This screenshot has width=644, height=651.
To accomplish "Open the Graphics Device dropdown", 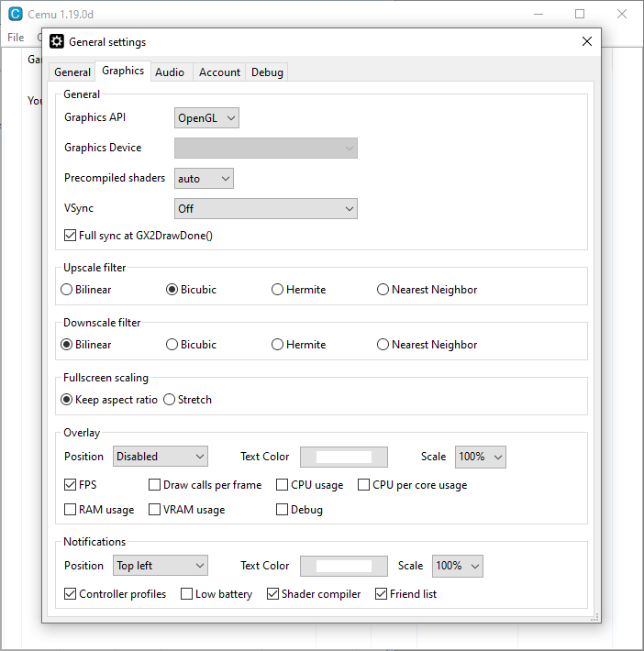I will [x=266, y=149].
